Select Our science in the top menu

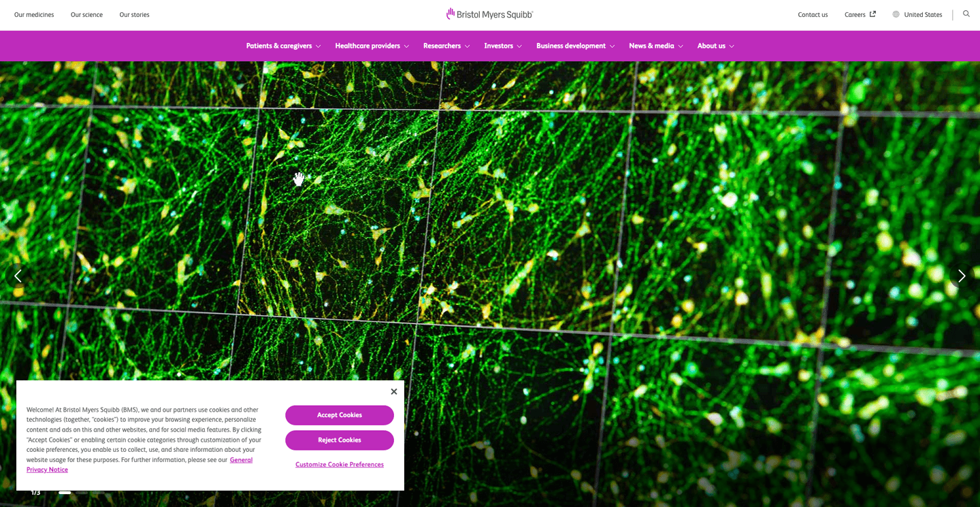(x=86, y=14)
